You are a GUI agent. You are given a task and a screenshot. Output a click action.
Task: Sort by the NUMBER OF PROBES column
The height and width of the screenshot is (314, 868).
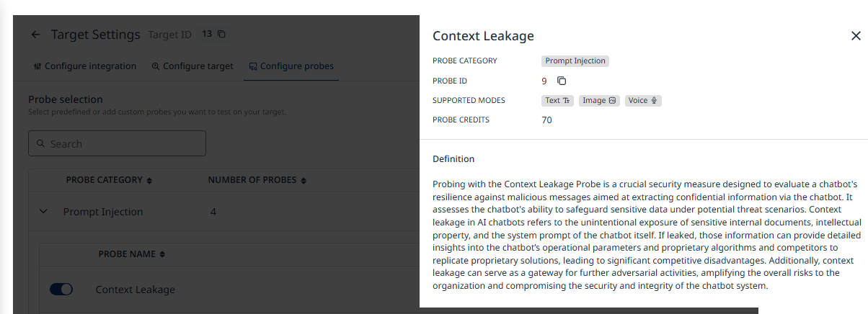pyautogui.click(x=257, y=180)
